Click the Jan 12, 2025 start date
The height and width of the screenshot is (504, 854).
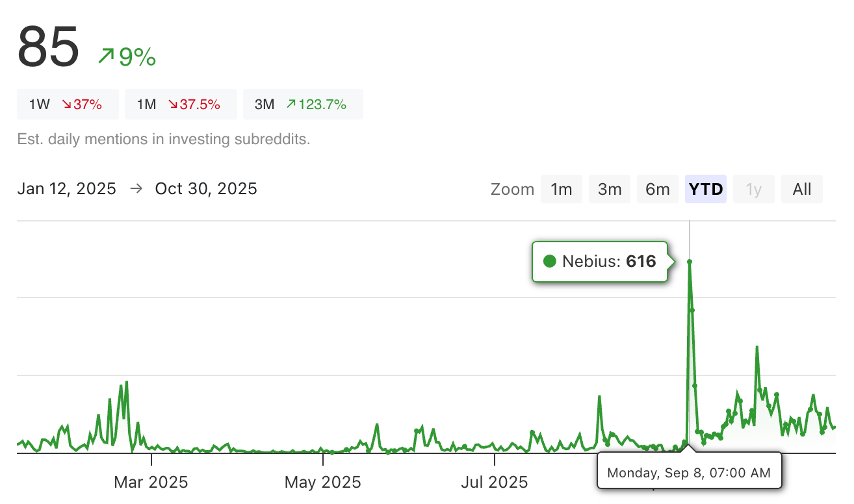click(x=67, y=189)
